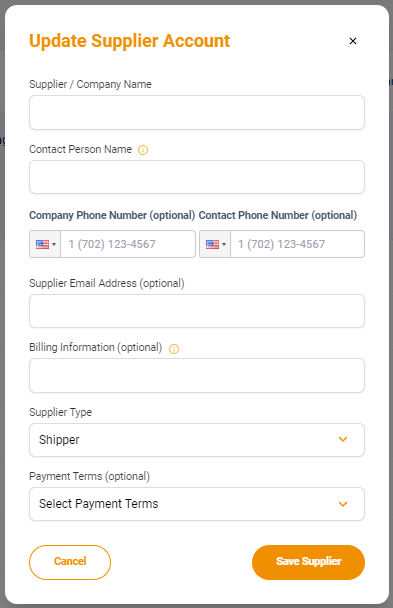393x608 pixels.
Task: Focus the Supplier / Company Name field
Action: pos(197,113)
